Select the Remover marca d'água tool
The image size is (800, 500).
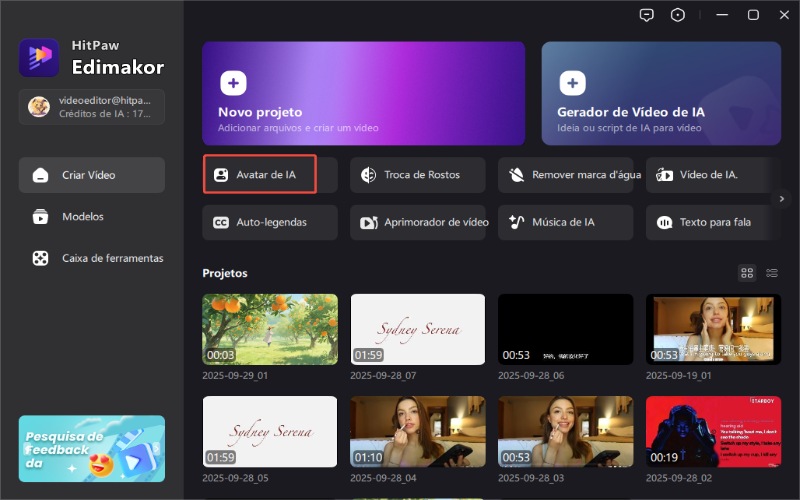565,174
